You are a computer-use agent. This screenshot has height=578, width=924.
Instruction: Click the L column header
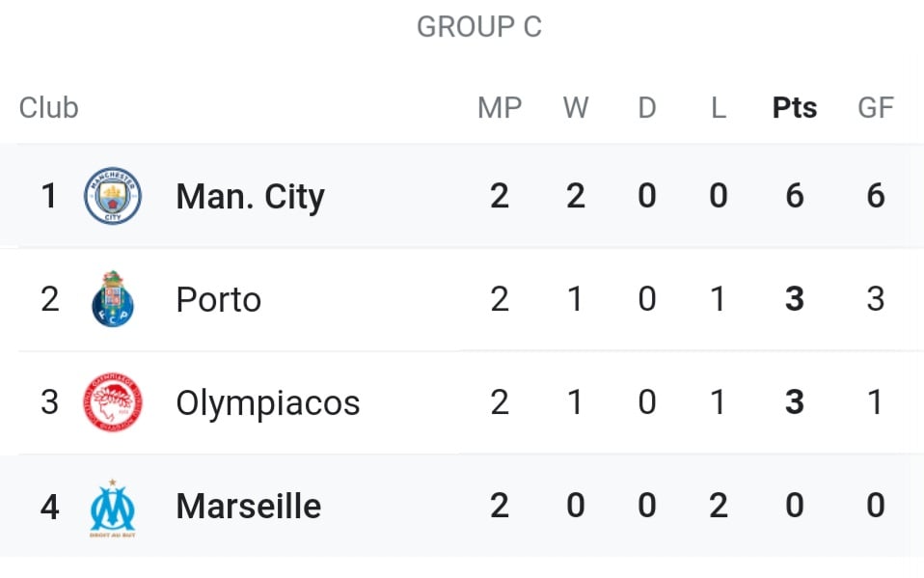click(719, 108)
